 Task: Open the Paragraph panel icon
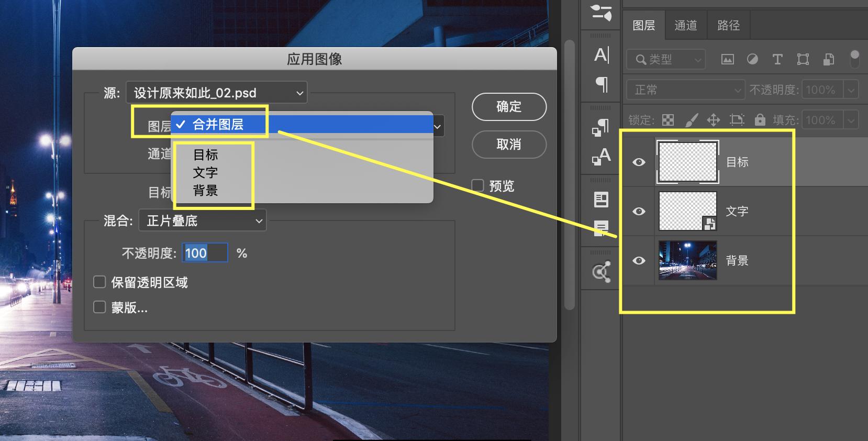(x=602, y=84)
